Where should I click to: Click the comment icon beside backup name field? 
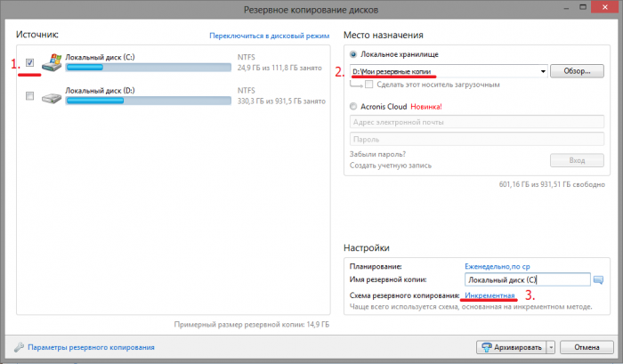(x=598, y=279)
